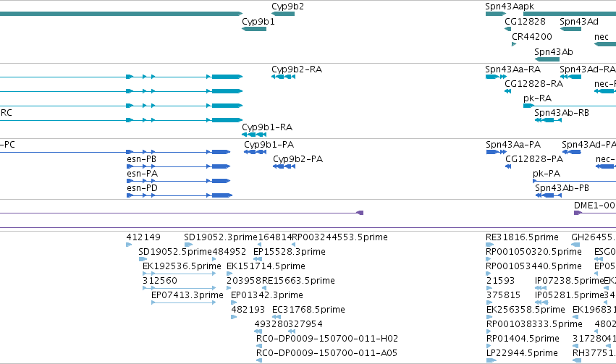This screenshot has width=616, height=364.
Task: Click the RE31816.5prime EST label
Action: click(522, 237)
